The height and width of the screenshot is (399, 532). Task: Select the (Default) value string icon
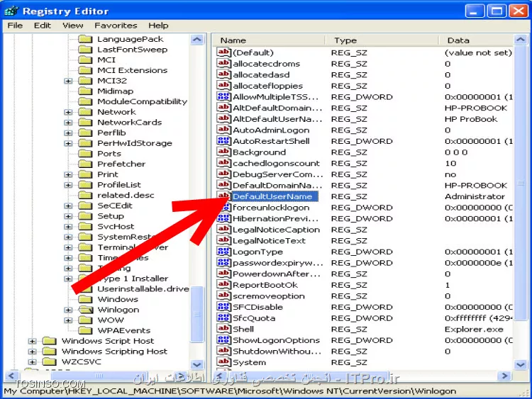tap(223, 52)
